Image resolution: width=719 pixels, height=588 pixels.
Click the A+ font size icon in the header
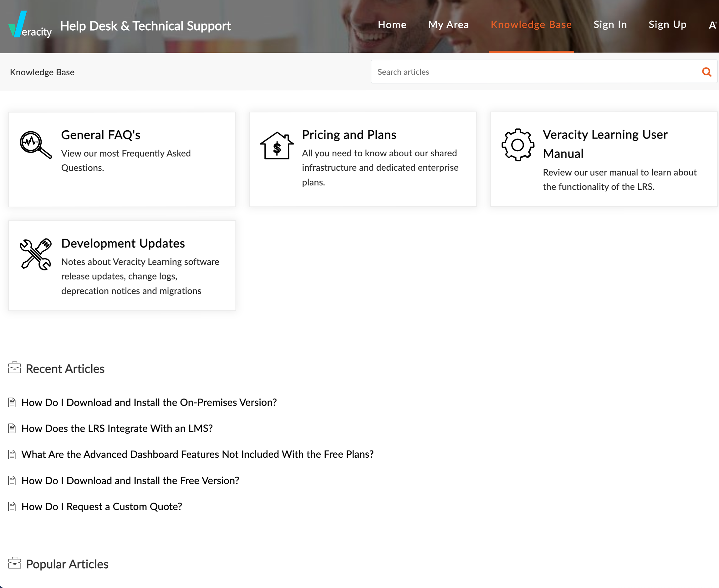(x=713, y=24)
